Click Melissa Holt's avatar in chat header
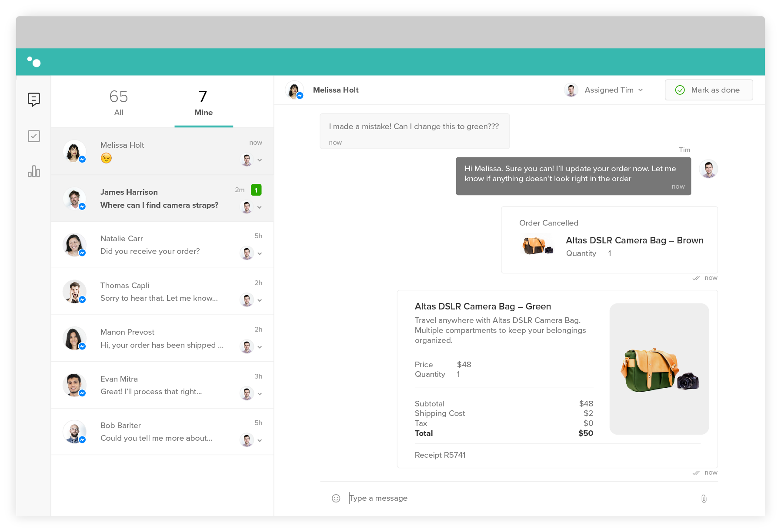Image resolution: width=781 pixels, height=532 pixels. [294, 90]
